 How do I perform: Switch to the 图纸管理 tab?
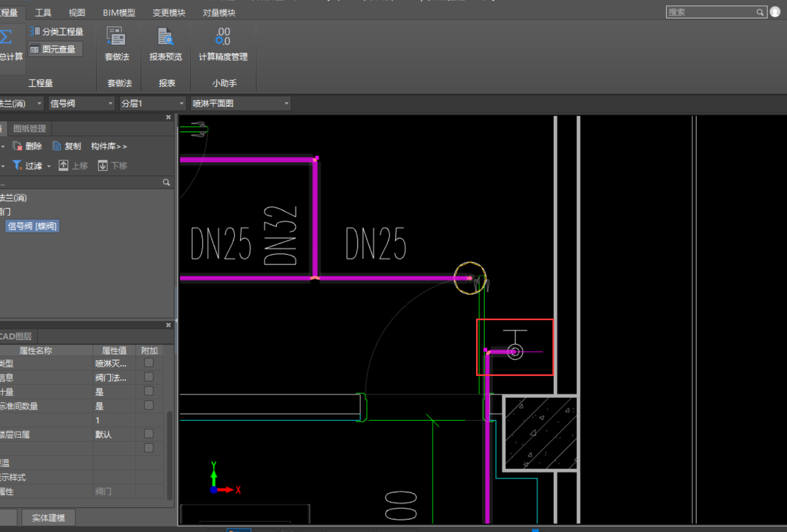coord(30,128)
